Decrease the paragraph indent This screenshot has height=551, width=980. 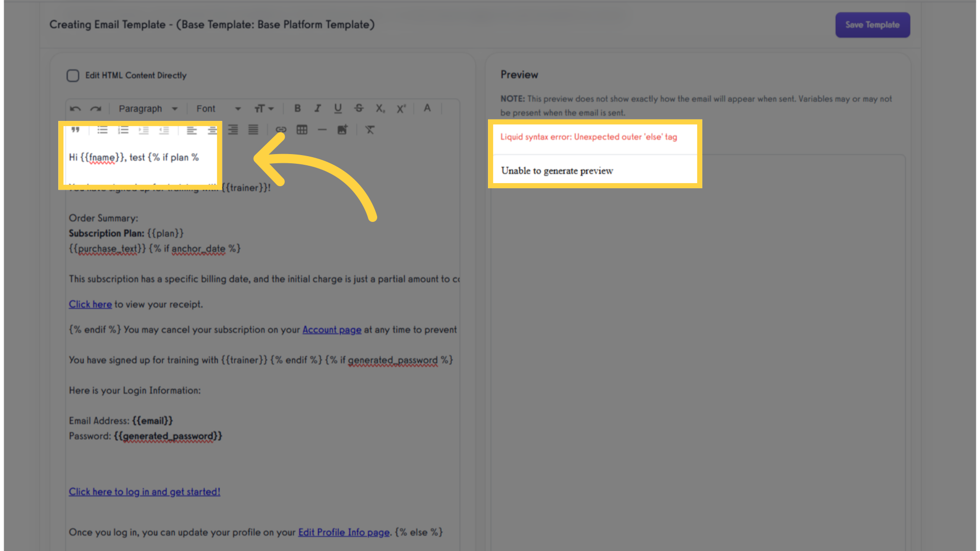tap(164, 130)
